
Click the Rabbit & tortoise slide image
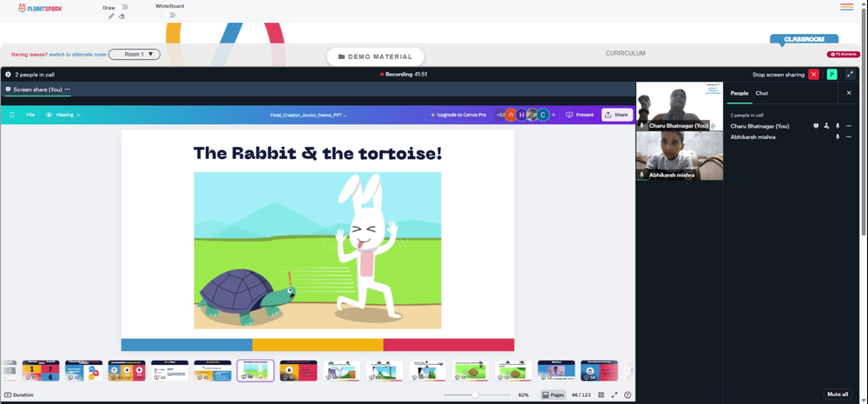(317, 250)
